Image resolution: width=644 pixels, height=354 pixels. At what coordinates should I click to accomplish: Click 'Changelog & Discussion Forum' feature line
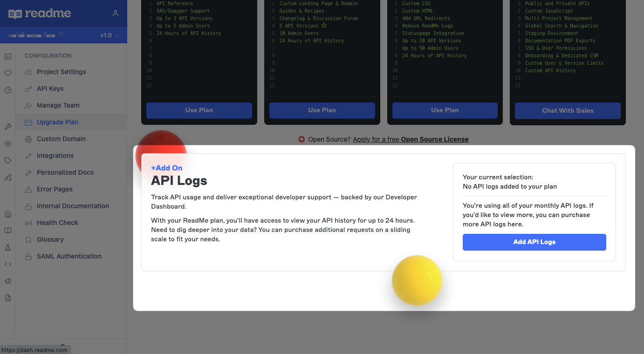click(x=319, y=18)
